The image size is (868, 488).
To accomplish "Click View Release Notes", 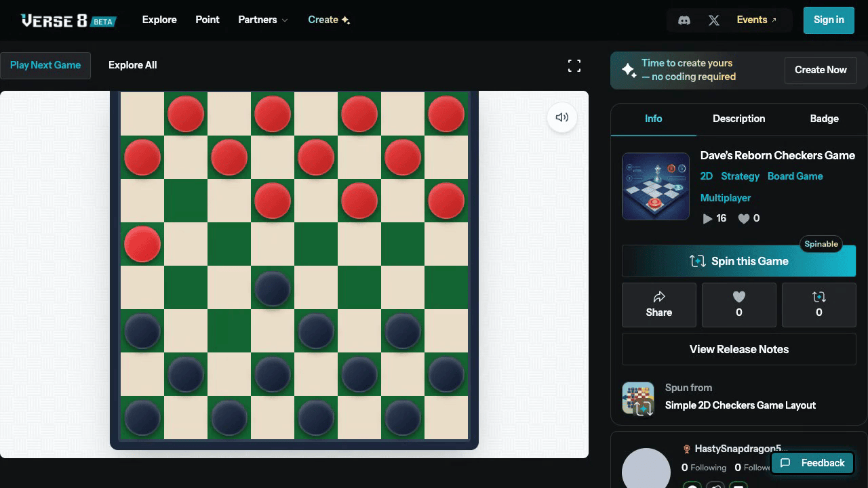I will 738,349.
